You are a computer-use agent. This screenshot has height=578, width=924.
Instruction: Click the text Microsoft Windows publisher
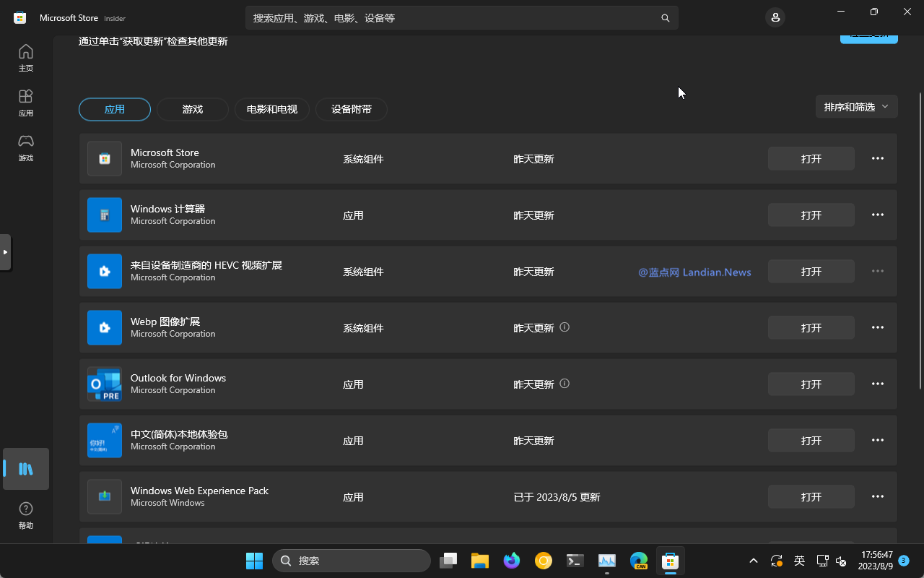point(167,503)
